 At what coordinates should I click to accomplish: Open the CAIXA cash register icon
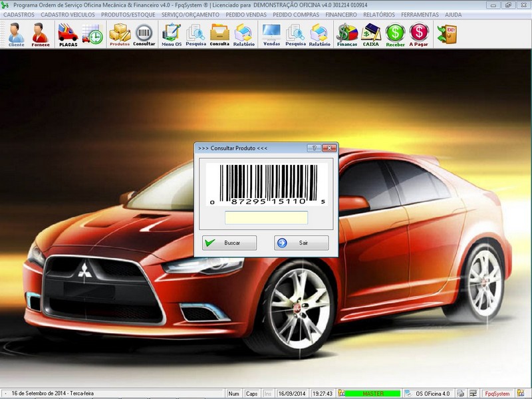coord(371,35)
